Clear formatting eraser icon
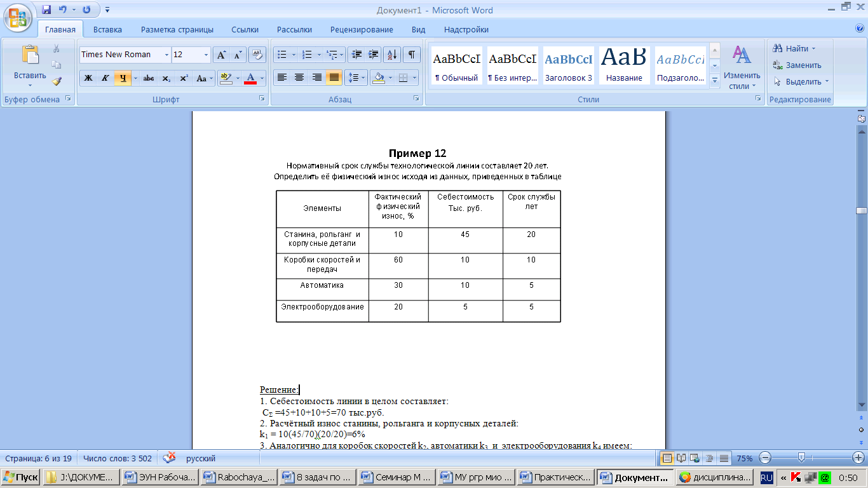This screenshot has width=868, height=488. [x=257, y=55]
